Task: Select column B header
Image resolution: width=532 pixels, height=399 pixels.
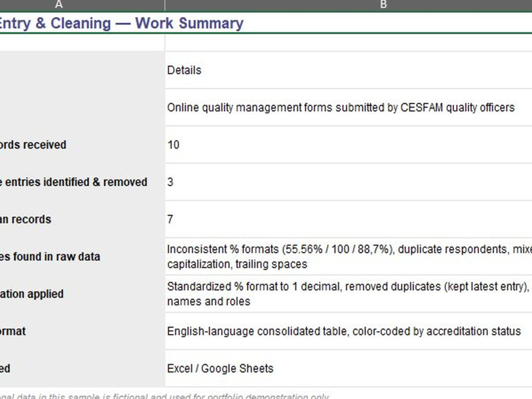Action: coord(348,5)
